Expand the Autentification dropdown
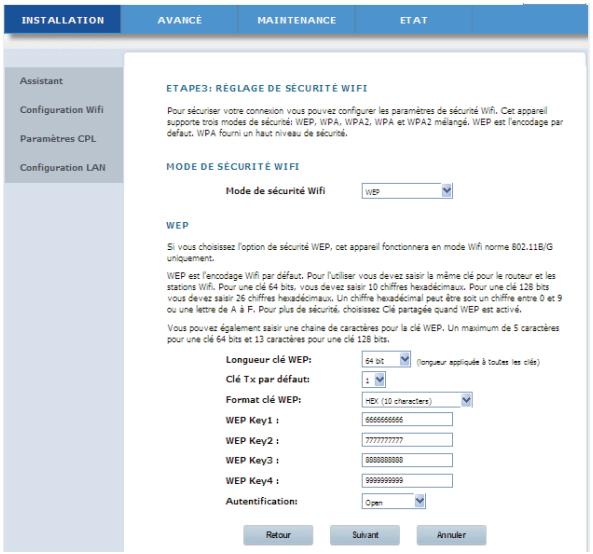 pos(393,501)
